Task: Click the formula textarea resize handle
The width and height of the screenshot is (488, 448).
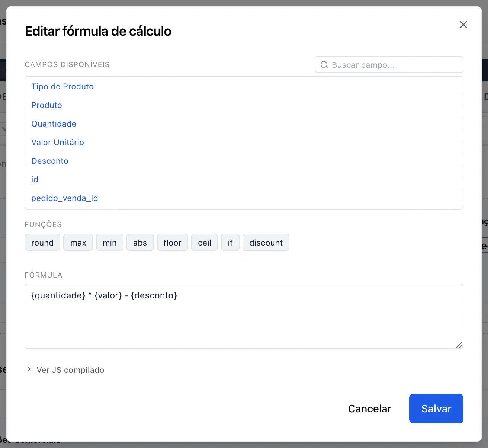Action: (459, 345)
